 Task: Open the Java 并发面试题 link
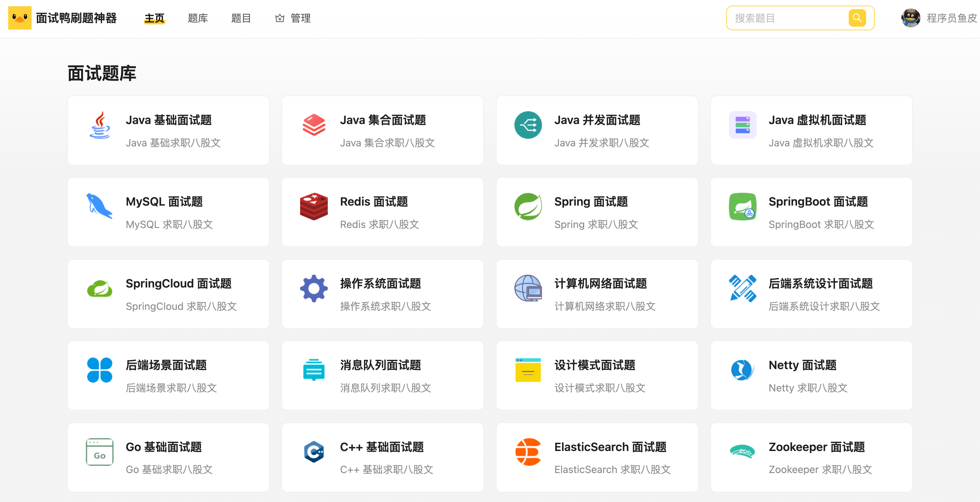(597, 120)
